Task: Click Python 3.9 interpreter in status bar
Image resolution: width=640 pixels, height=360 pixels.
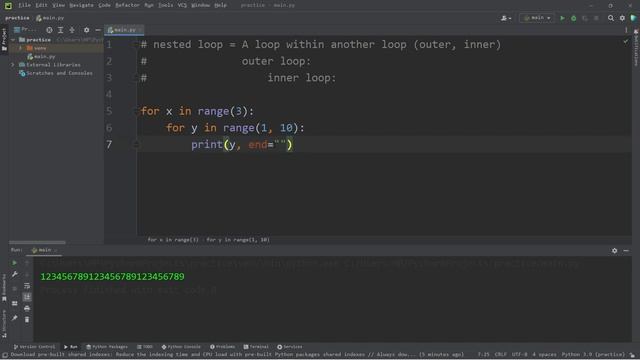Action: [593, 355]
